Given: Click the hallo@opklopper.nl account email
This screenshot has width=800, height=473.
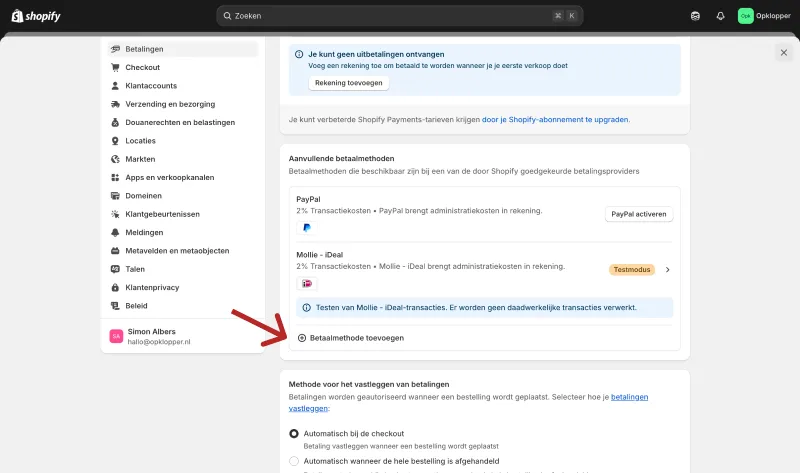Looking at the screenshot, I should (159, 342).
